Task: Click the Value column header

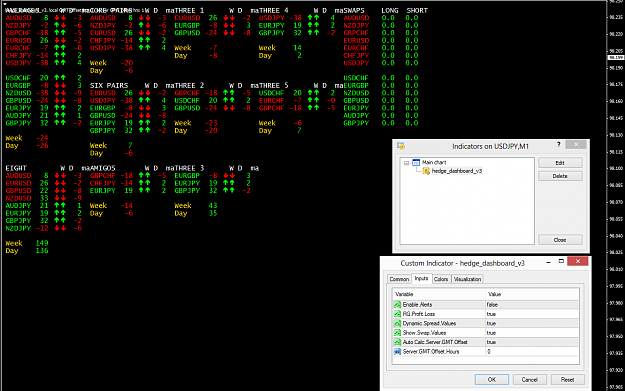Action: pos(532,294)
